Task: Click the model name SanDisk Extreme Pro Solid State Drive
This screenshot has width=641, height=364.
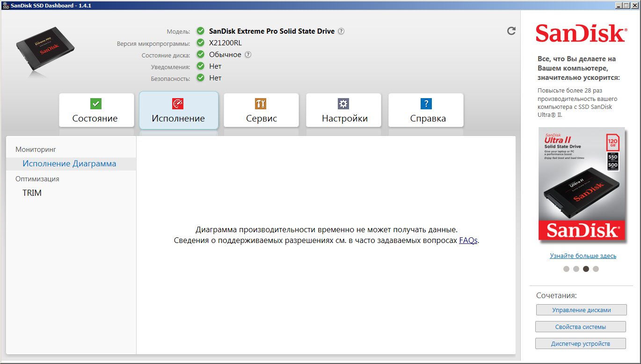Action: coord(272,31)
